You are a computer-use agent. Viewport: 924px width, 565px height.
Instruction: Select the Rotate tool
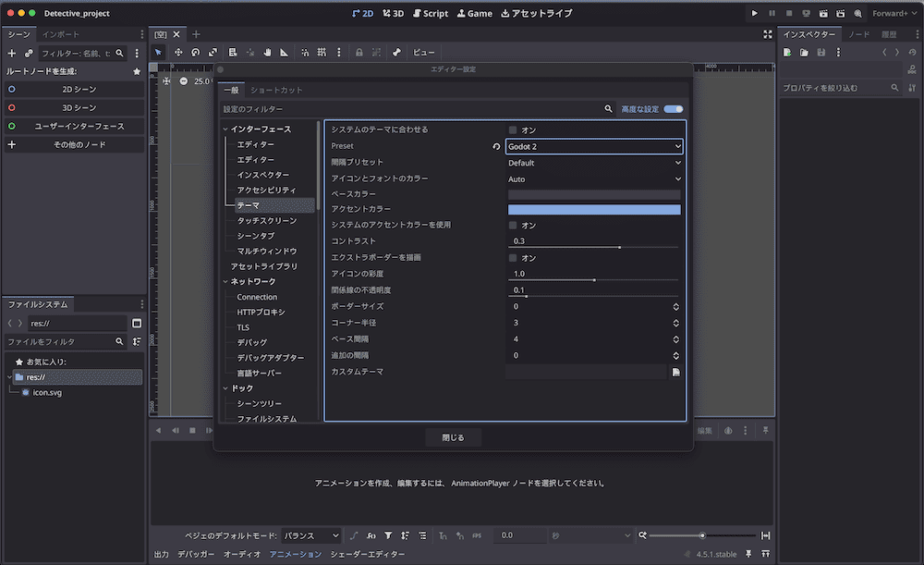coord(195,52)
